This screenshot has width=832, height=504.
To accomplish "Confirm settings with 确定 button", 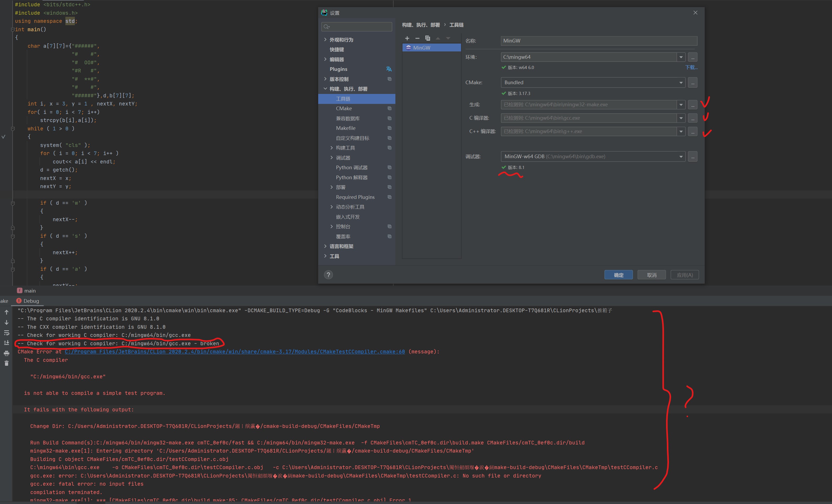I will point(619,275).
